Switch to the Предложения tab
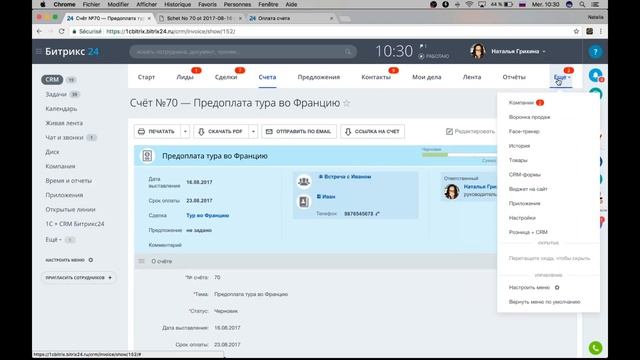Screen dimensions: 640x360 click(x=319, y=77)
